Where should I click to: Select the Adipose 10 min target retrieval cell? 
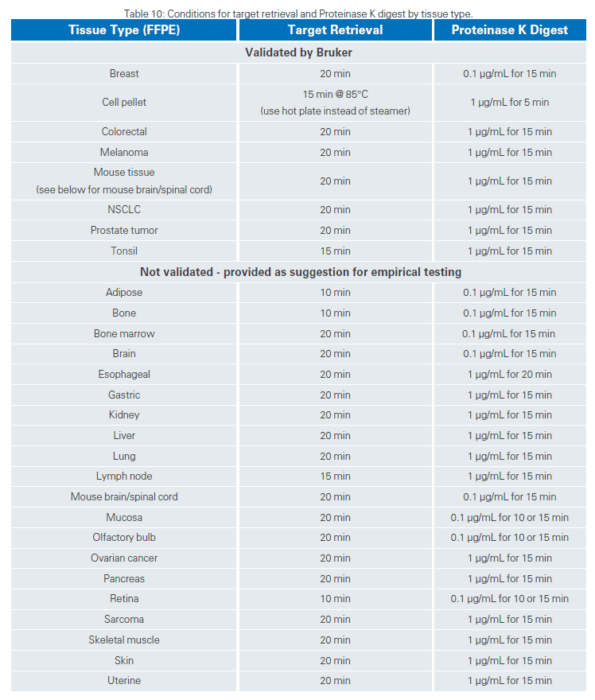point(335,293)
